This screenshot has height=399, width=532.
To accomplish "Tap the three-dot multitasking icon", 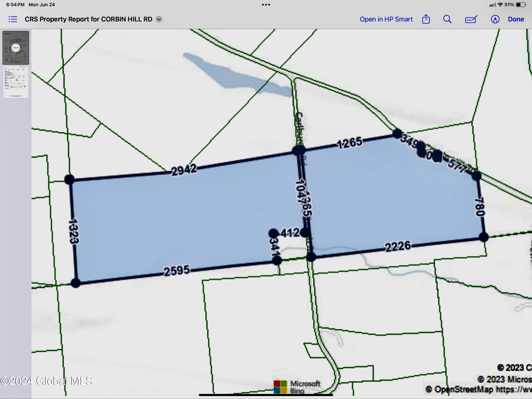I will (266, 5).
